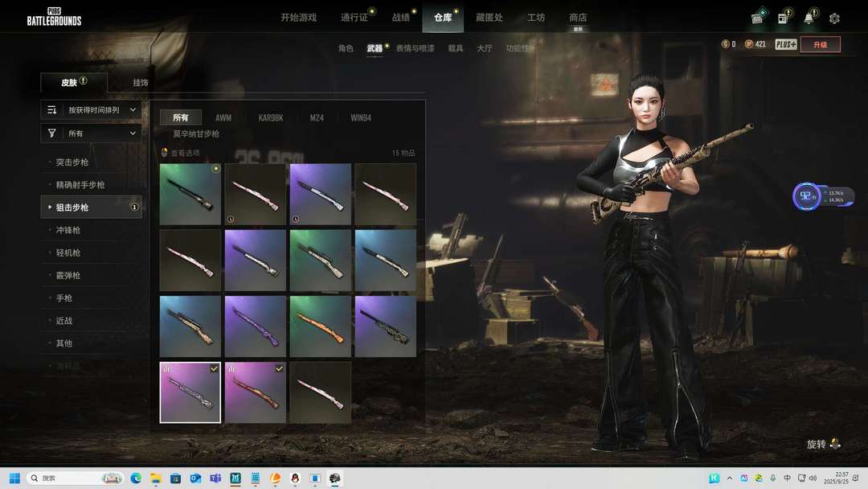Filter skins by 莫辛纳甘步枪

coord(196,134)
